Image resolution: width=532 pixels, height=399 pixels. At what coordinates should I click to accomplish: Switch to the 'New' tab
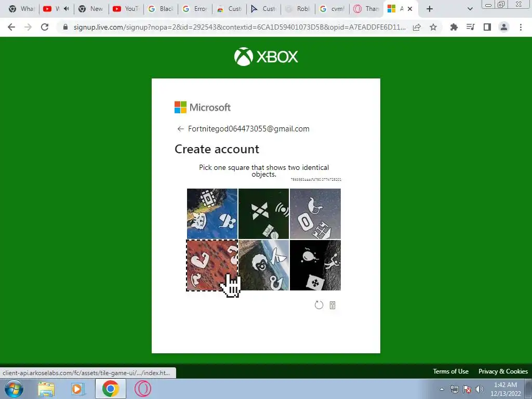click(x=91, y=9)
